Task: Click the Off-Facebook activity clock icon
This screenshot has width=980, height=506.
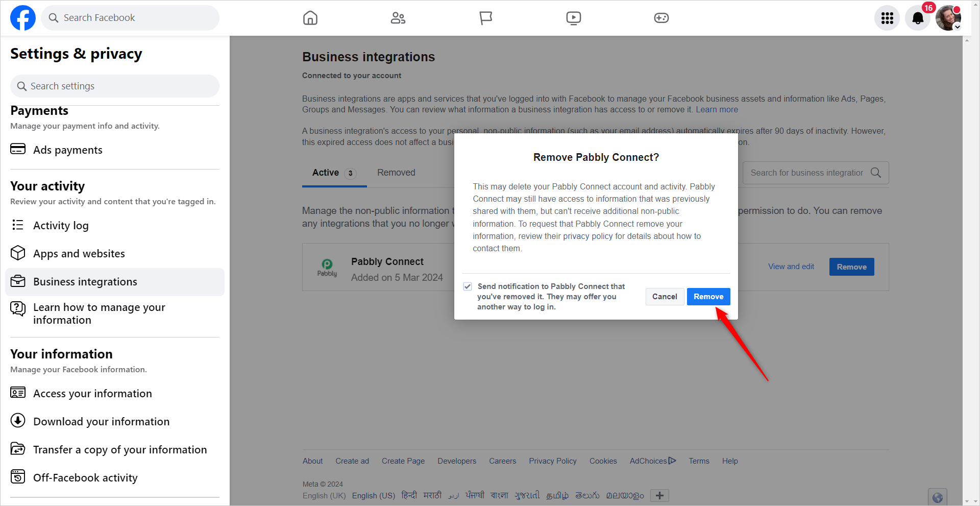Action: [18, 476]
